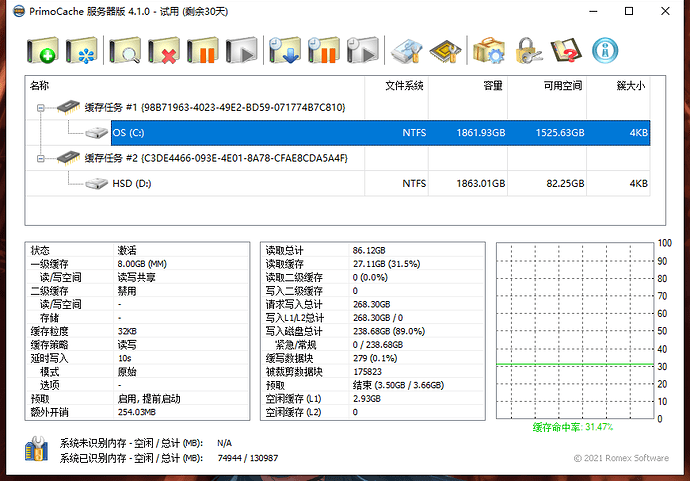Open program options toolbox gear icon
Screen dimensions: 690x481
pos(489,50)
